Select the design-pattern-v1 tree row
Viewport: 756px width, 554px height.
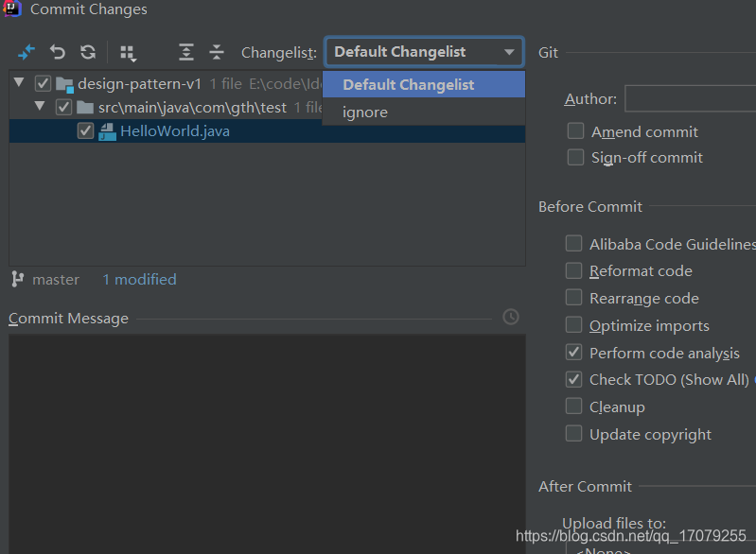tap(166, 84)
